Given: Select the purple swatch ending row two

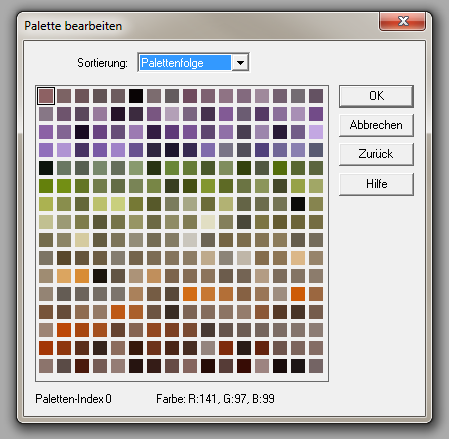Looking at the screenshot, I should click(316, 114).
